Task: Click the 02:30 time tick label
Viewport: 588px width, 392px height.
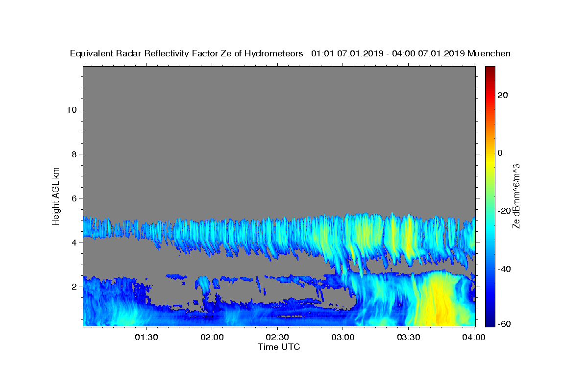Action: pos(278,337)
